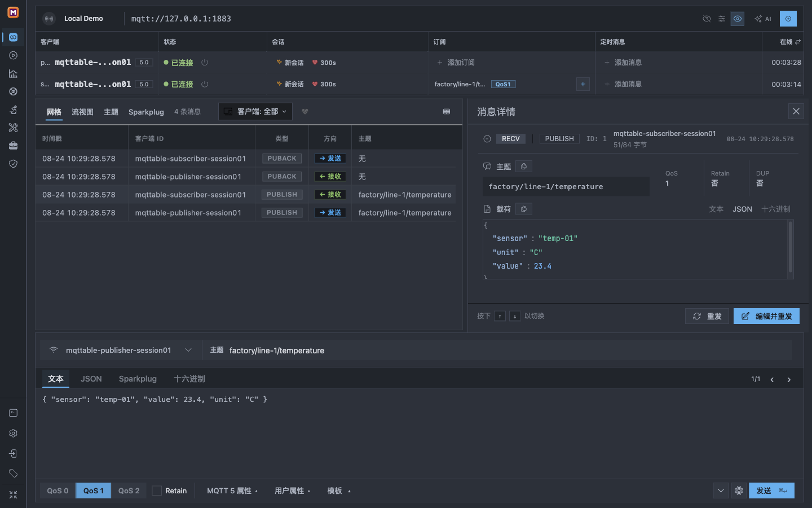Click plus button beside factory/line-1 subscription
This screenshot has height=508, width=812.
[x=583, y=84]
